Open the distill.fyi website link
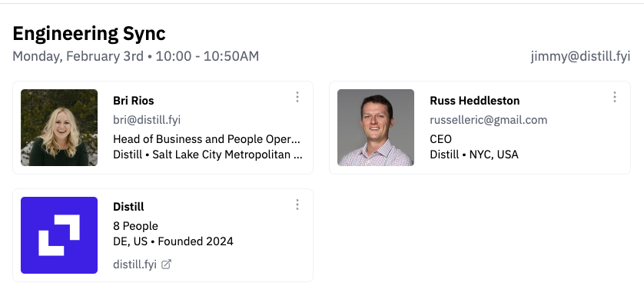The width and height of the screenshot is (644, 296). pyautogui.click(x=134, y=264)
